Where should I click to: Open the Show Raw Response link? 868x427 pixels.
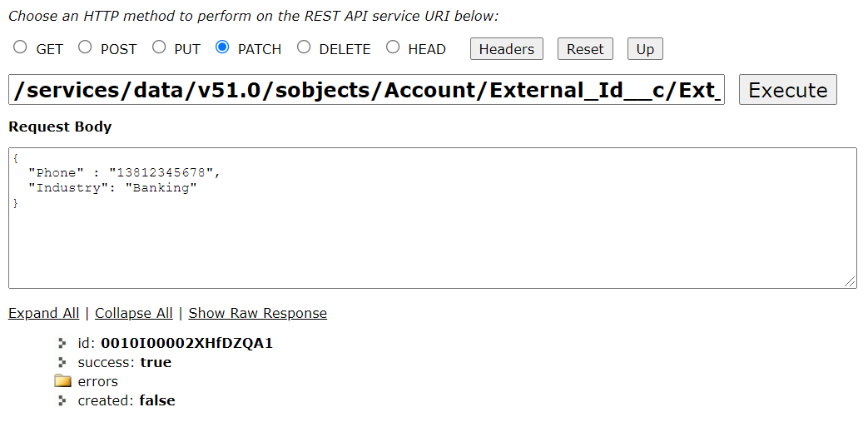[258, 313]
